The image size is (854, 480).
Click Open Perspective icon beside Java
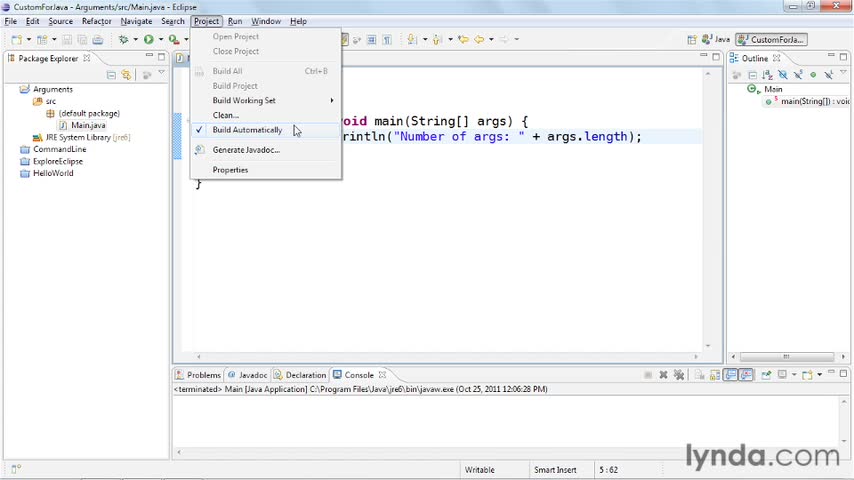coord(692,40)
